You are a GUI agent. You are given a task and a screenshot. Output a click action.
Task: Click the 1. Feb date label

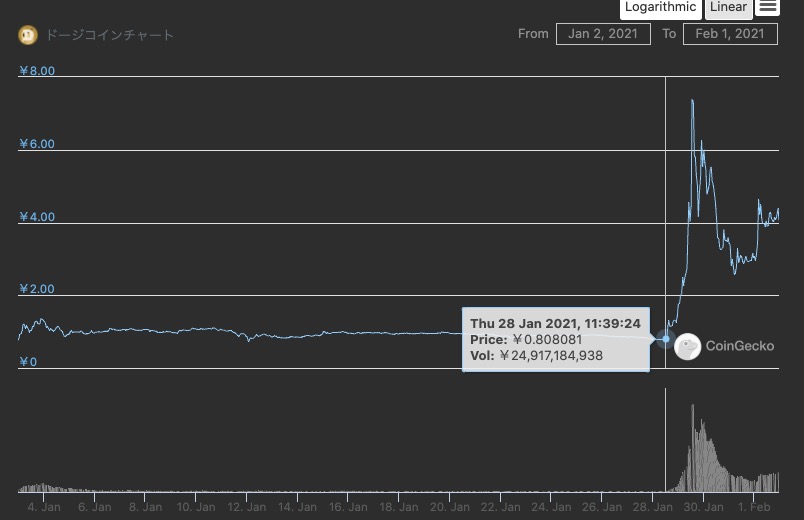[x=754, y=507]
